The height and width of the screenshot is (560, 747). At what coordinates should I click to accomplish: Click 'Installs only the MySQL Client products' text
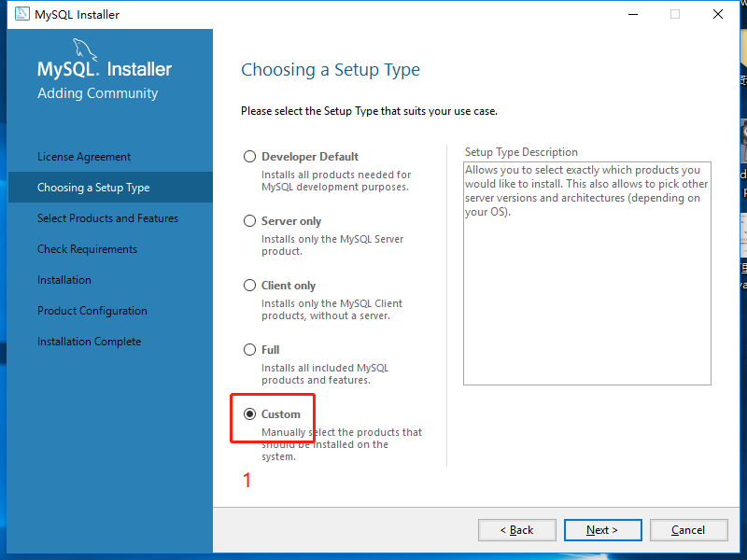point(331,310)
